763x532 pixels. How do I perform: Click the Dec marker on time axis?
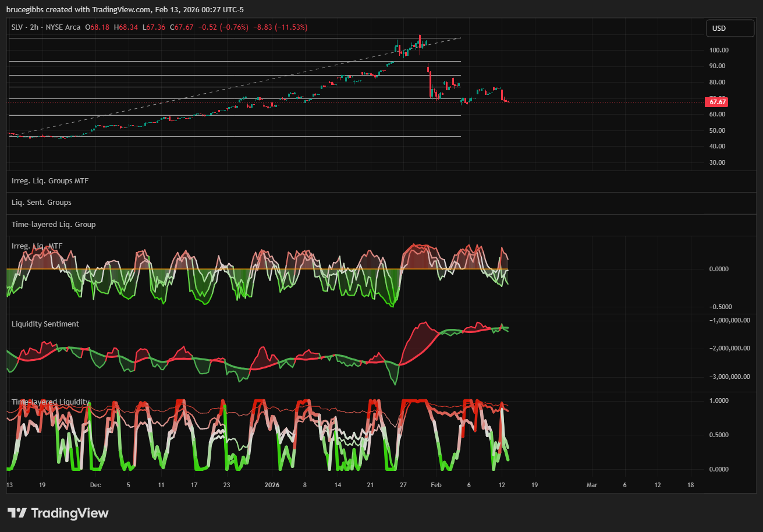95,485
